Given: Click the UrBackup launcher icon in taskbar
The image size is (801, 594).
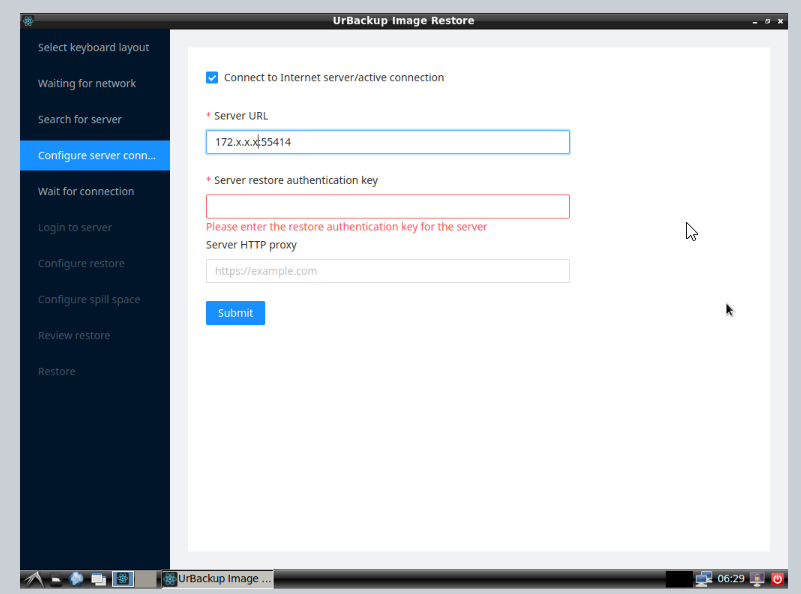Looking at the screenshot, I should point(123,579).
